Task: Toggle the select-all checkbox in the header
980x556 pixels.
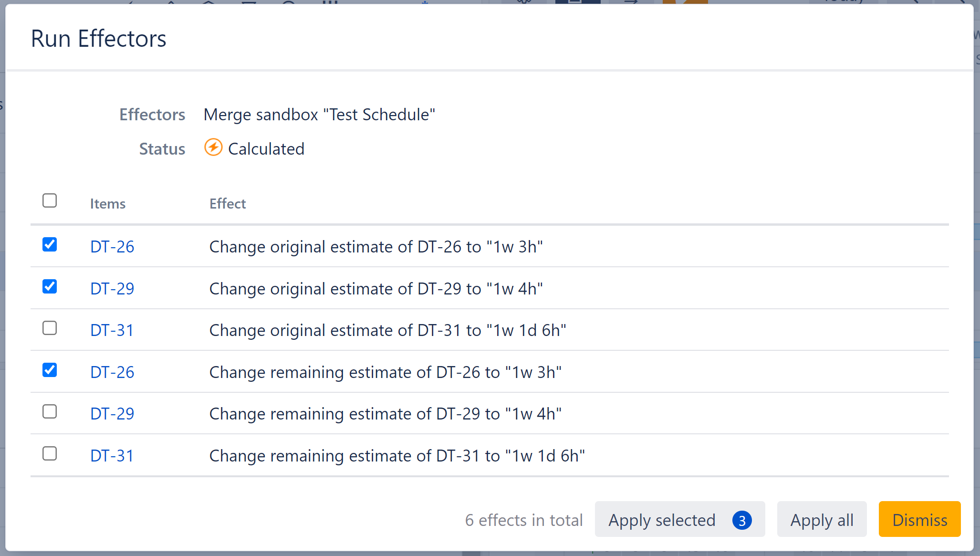Action: 50,201
